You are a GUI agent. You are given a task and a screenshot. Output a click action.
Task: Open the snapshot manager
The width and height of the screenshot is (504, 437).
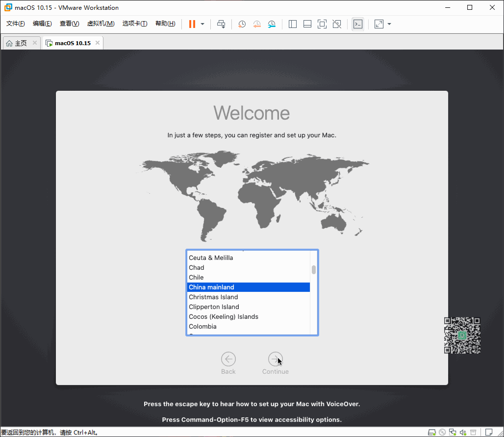[272, 24]
